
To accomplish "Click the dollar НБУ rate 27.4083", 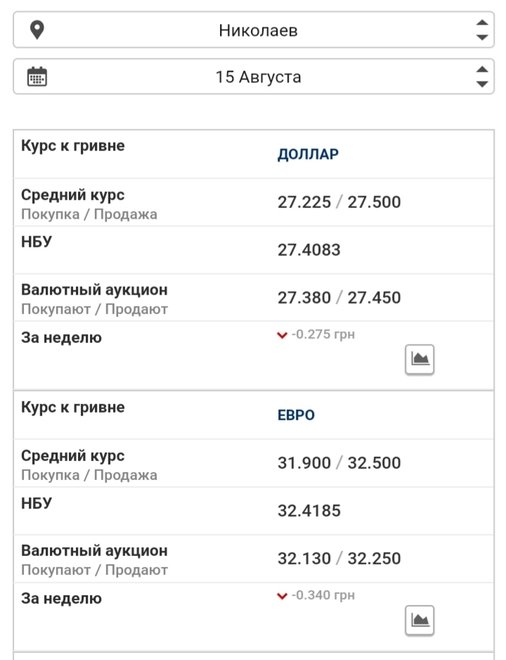I will tap(309, 250).
